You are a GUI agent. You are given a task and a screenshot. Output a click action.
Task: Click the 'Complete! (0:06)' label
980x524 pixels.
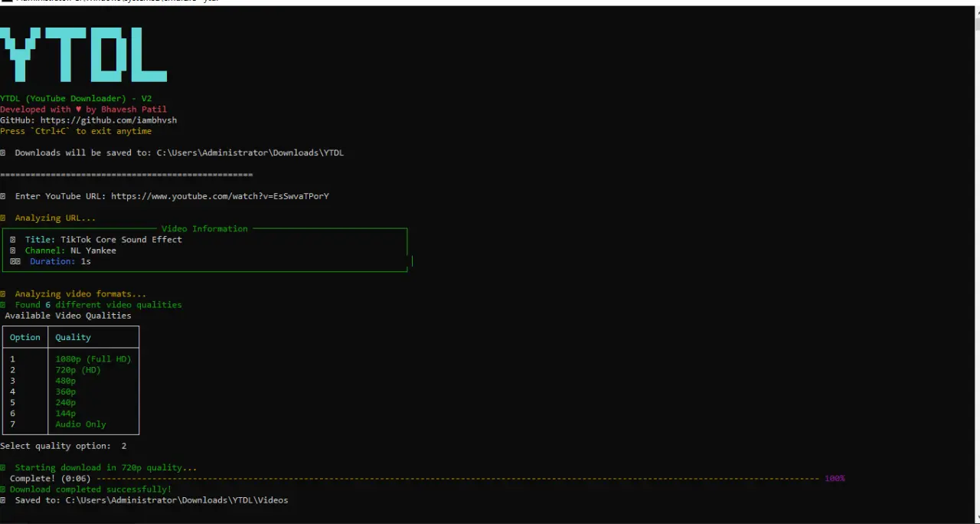[x=51, y=479]
